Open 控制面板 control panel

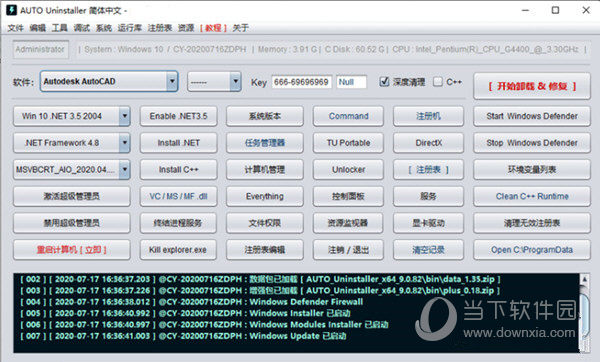pos(348,196)
